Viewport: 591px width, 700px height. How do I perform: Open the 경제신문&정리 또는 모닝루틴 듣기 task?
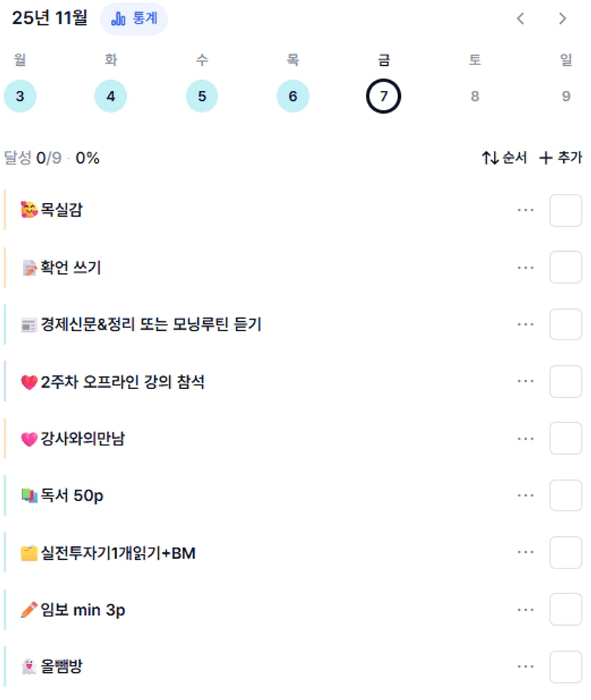click(152, 325)
